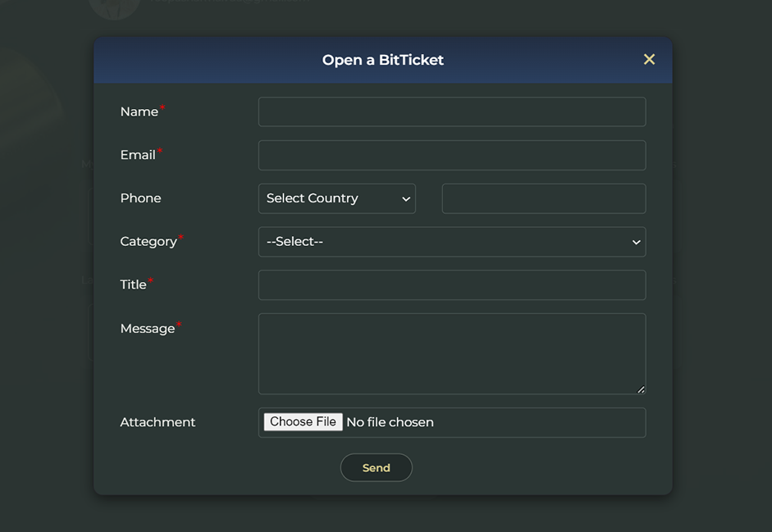Image resolution: width=772 pixels, height=532 pixels.
Task: Open the Select Country dropdown
Action: (x=336, y=198)
